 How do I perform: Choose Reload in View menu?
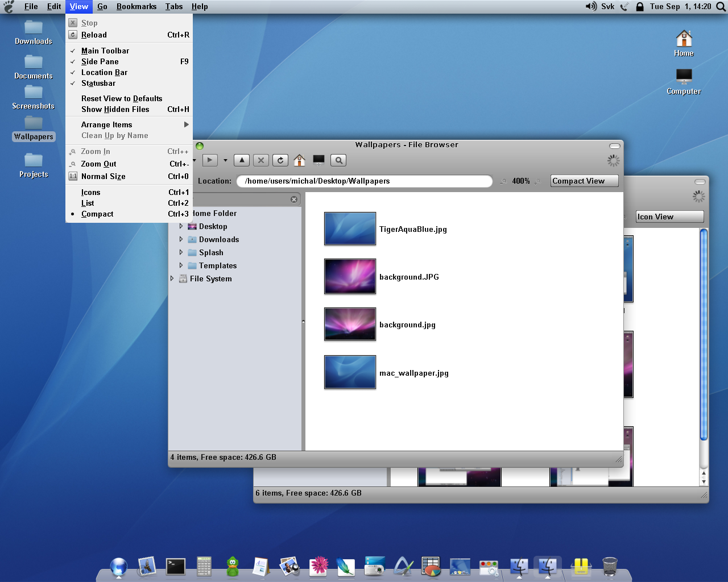(129, 35)
